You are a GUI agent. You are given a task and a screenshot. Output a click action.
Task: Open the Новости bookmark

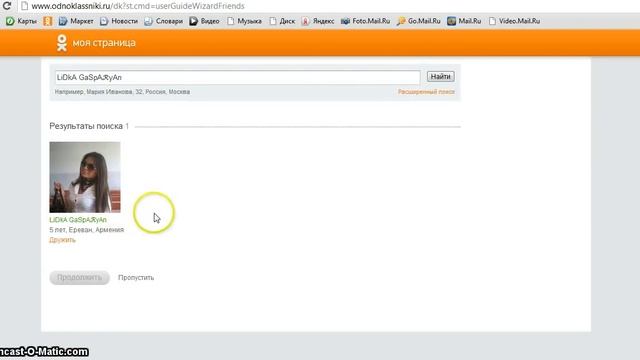[119, 21]
